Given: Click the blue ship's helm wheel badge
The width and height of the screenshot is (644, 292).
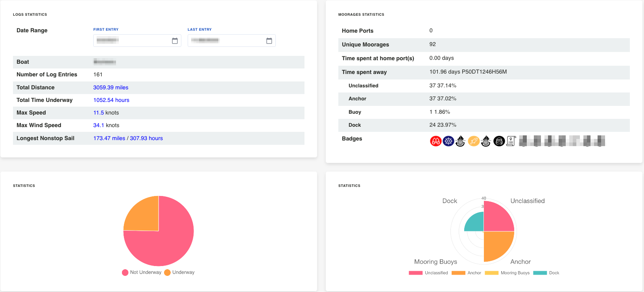Looking at the screenshot, I should point(448,141).
